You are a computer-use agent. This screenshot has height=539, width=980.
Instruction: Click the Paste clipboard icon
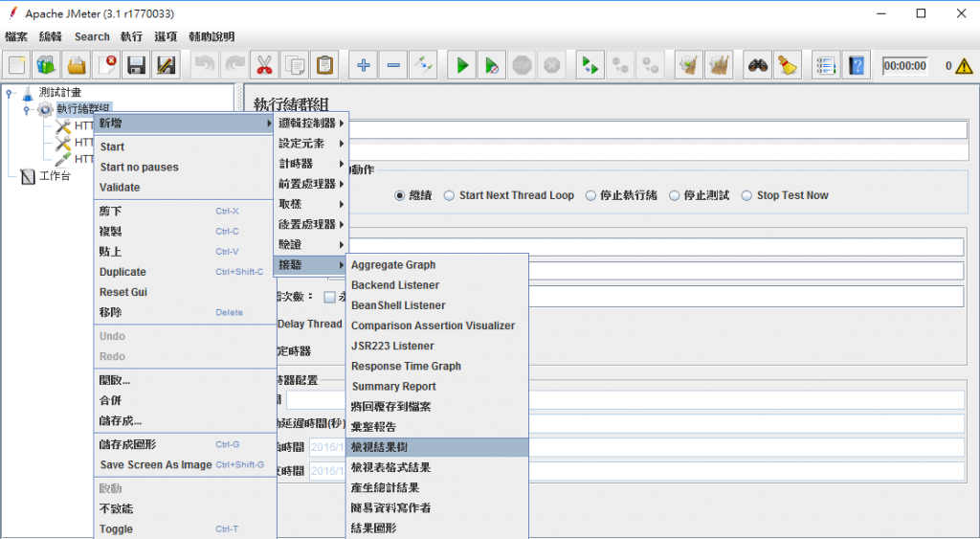324,65
